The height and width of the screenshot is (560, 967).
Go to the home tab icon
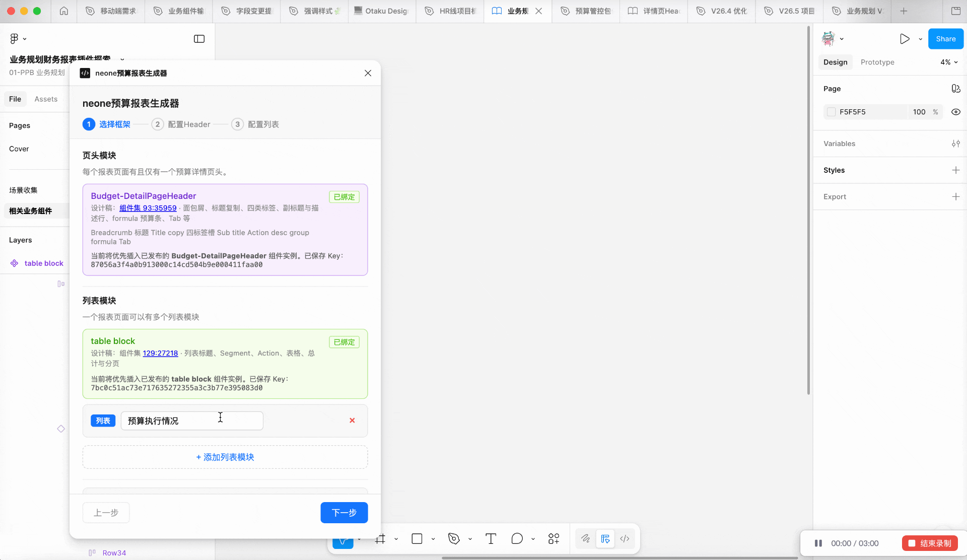[x=64, y=11]
